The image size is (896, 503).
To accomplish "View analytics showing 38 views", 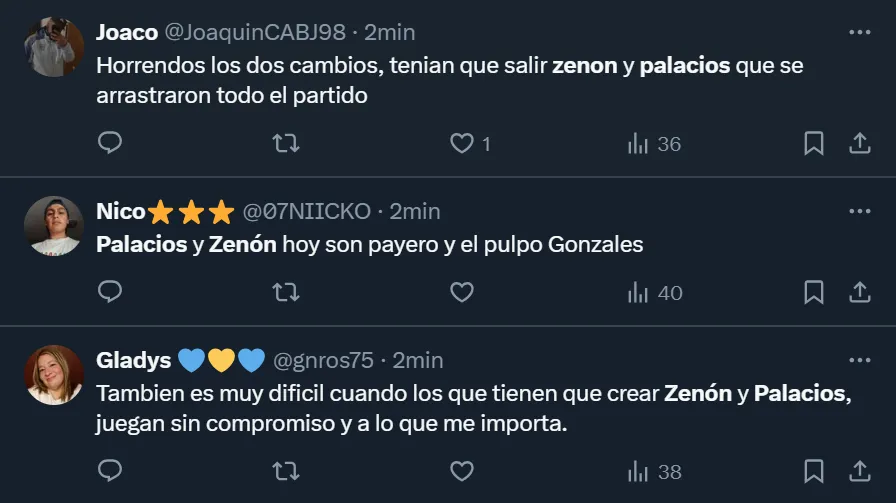I will point(654,472).
